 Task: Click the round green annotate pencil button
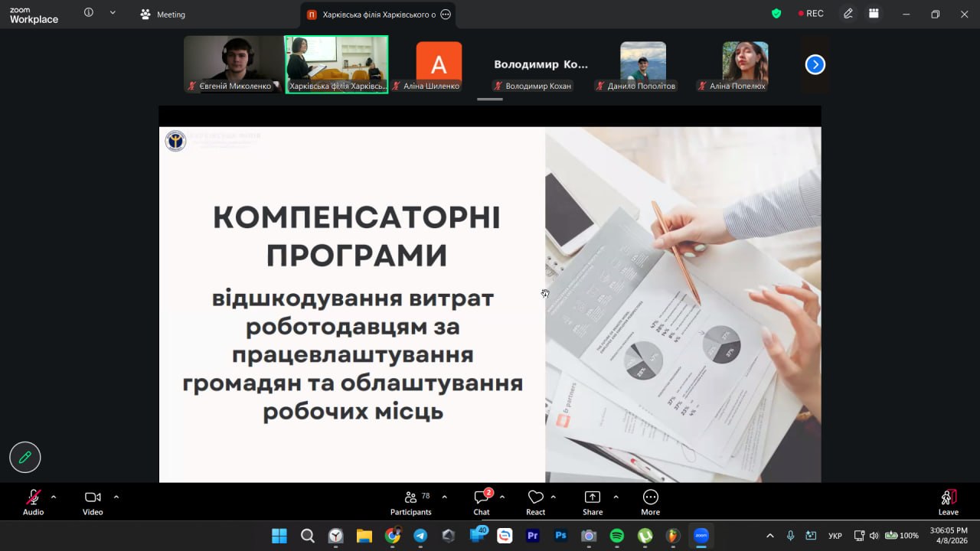25,457
